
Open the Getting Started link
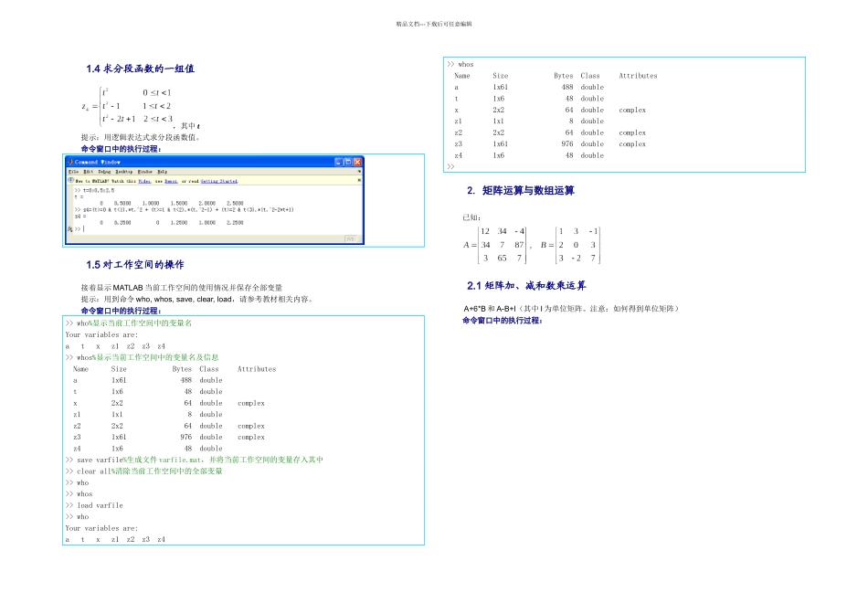[x=219, y=181]
